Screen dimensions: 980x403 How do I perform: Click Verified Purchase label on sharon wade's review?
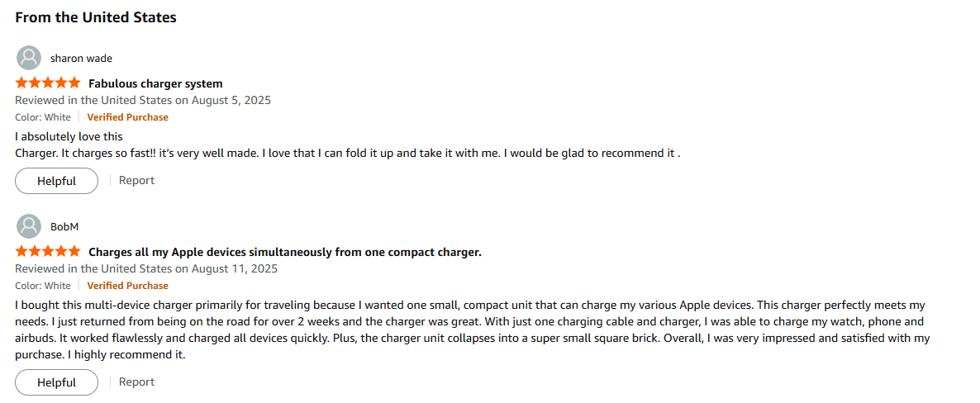127,117
